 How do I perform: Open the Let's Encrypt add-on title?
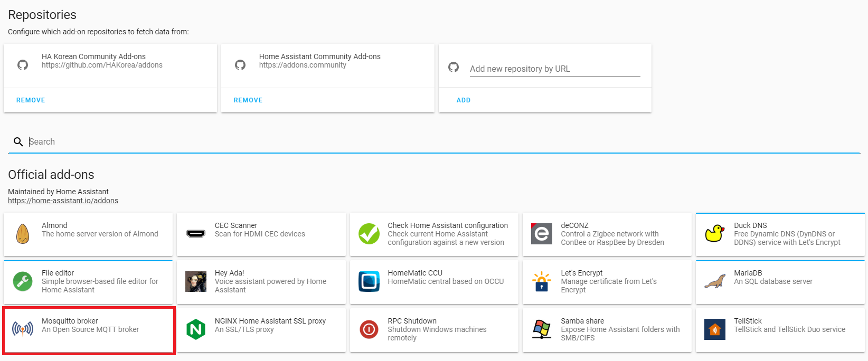[581, 273]
